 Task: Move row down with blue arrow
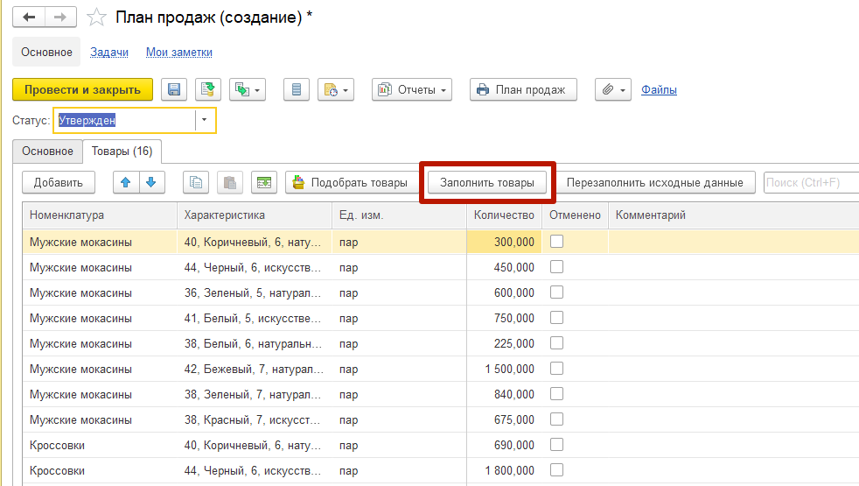coord(151,182)
